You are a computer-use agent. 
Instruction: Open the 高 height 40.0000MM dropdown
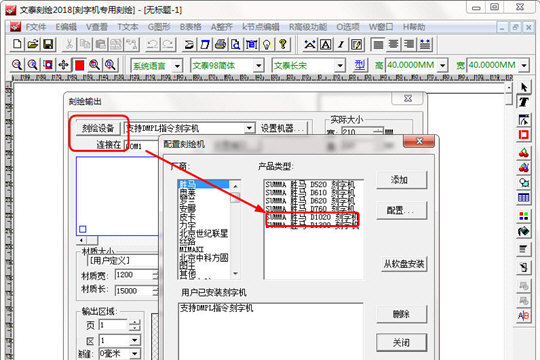coord(443,65)
